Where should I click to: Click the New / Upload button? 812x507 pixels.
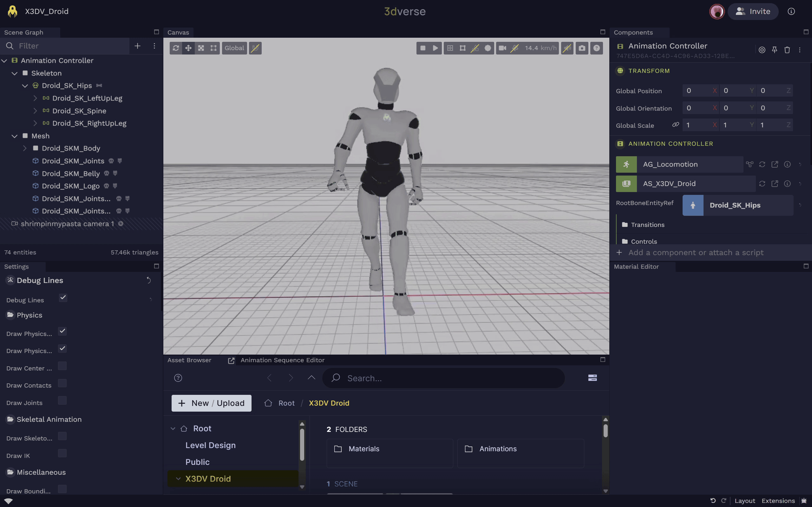pos(211,403)
